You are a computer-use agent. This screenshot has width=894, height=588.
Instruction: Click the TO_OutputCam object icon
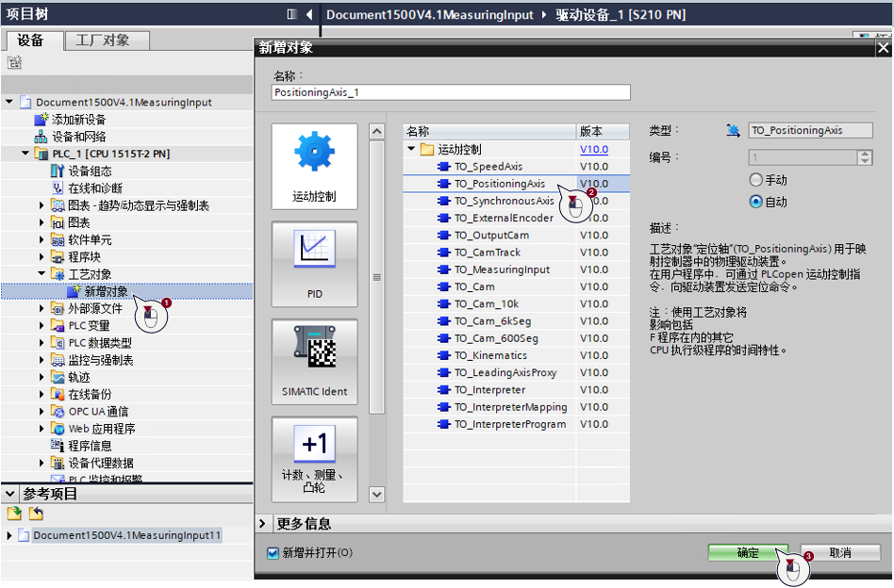coord(443,236)
